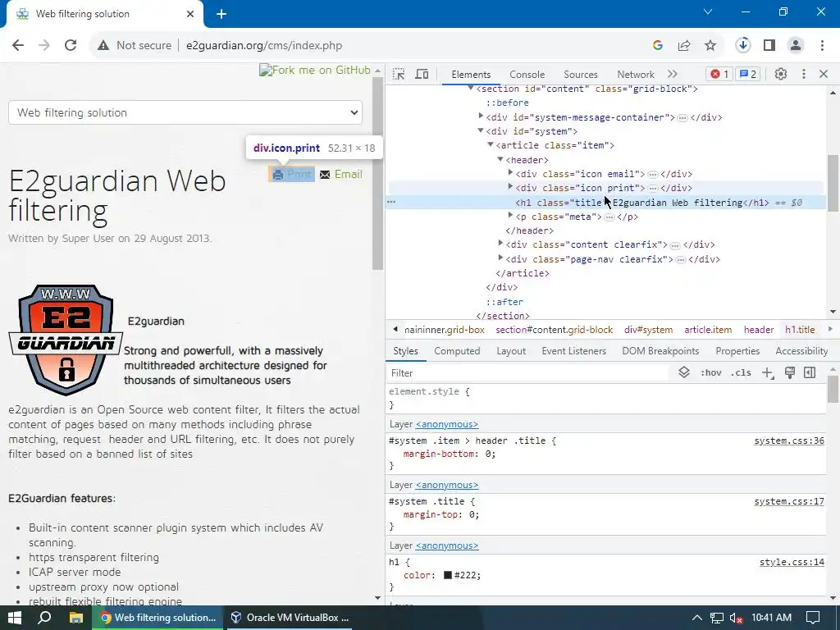This screenshot has height=630, width=840.
Task: Switch to the Network tab
Action: (636, 75)
